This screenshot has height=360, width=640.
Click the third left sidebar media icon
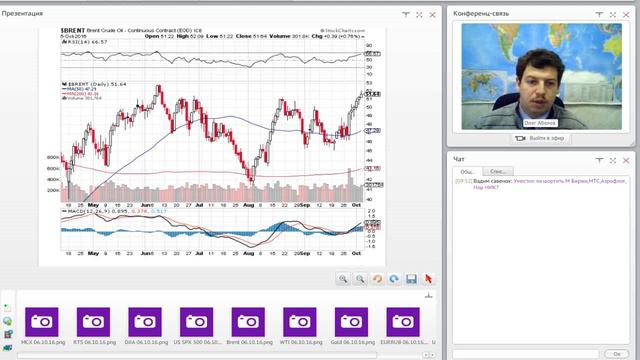pos(7,334)
